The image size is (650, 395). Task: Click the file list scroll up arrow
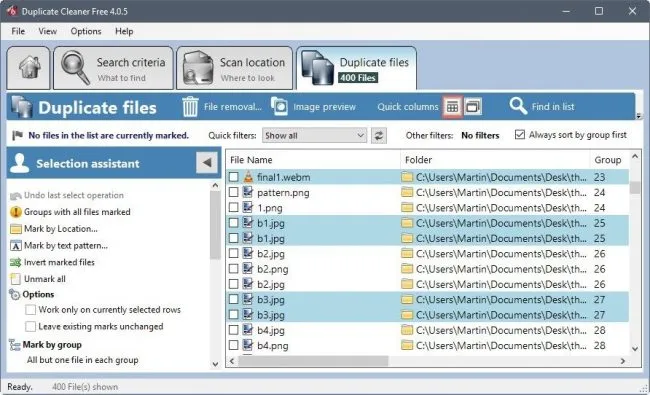pyautogui.click(x=635, y=156)
